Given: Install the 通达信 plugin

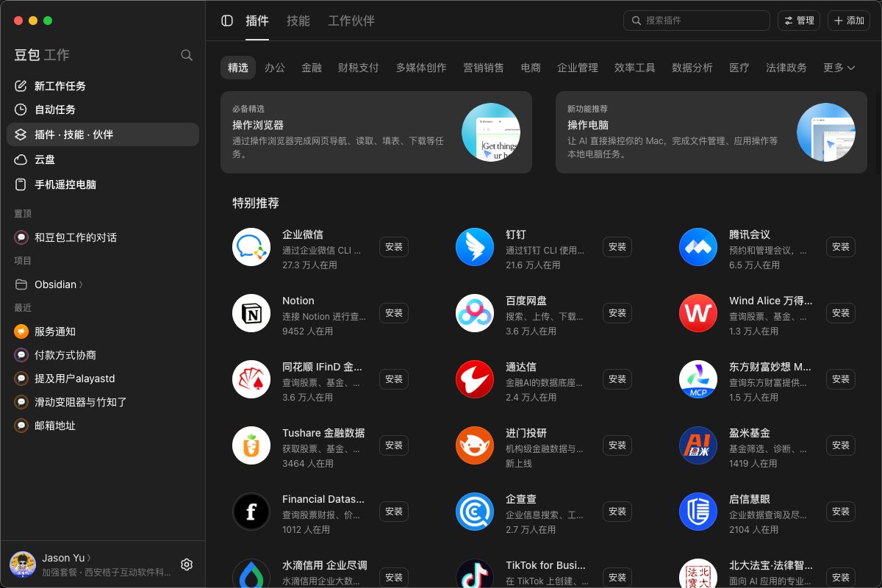Looking at the screenshot, I should pyautogui.click(x=617, y=379).
